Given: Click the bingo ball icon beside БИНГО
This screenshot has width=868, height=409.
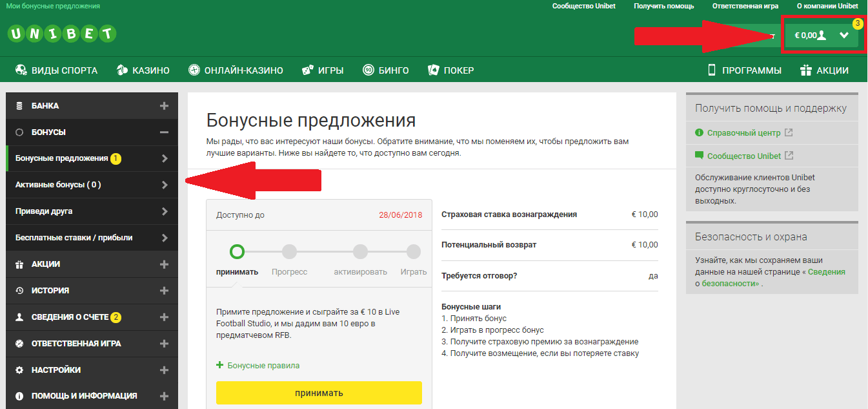Looking at the screenshot, I should (368, 70).
